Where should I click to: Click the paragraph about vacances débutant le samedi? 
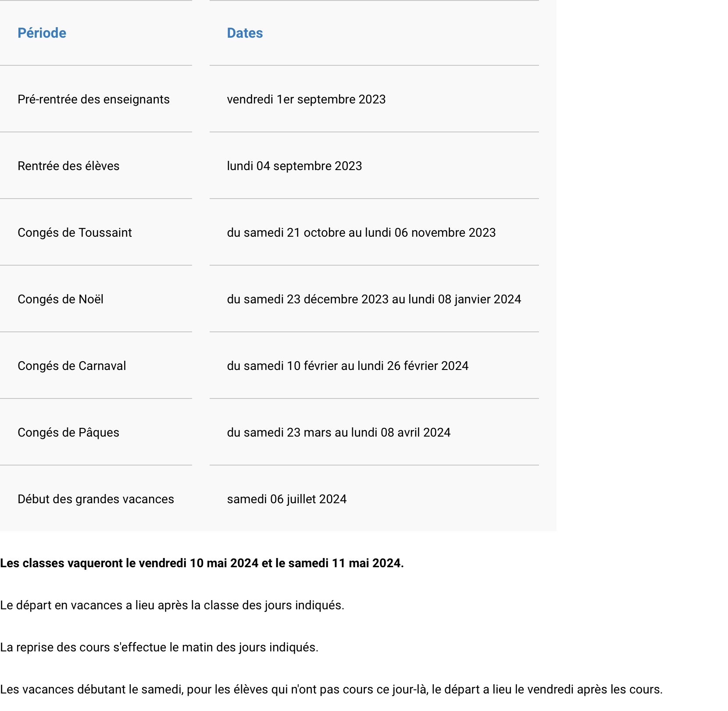point(332,690)
